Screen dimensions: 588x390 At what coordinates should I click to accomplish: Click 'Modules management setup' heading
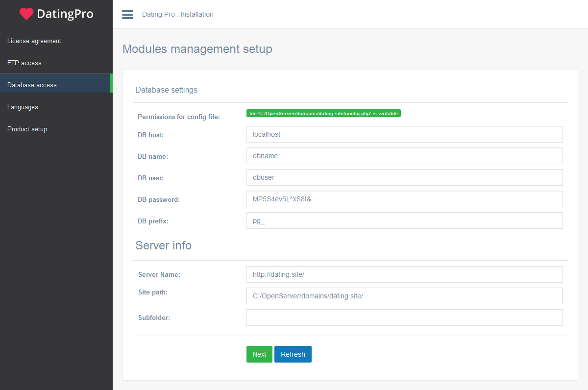[x=197, y=49]
